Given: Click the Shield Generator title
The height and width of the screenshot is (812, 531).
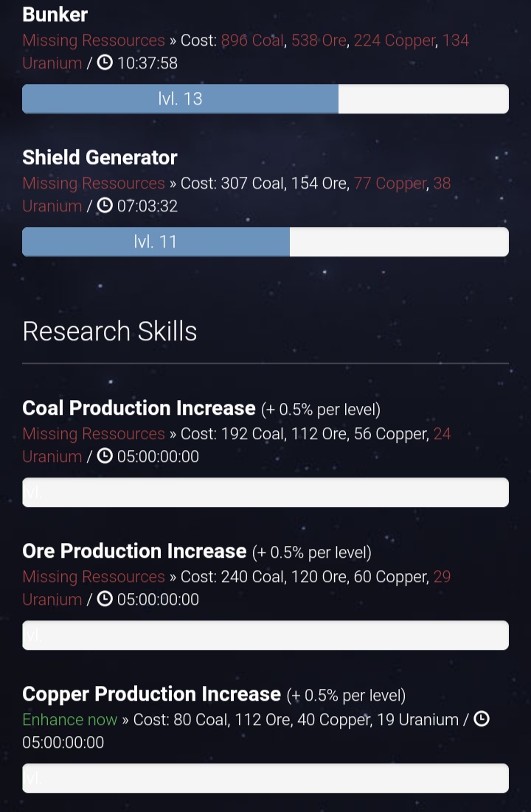Looking at the screenshot, I should [x=100, y=158].
